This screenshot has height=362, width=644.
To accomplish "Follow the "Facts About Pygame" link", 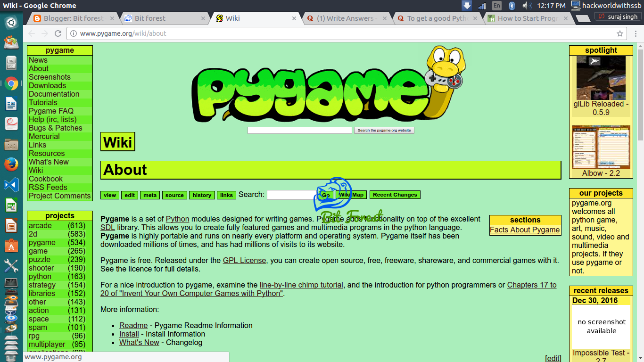I will coord(525,230).
